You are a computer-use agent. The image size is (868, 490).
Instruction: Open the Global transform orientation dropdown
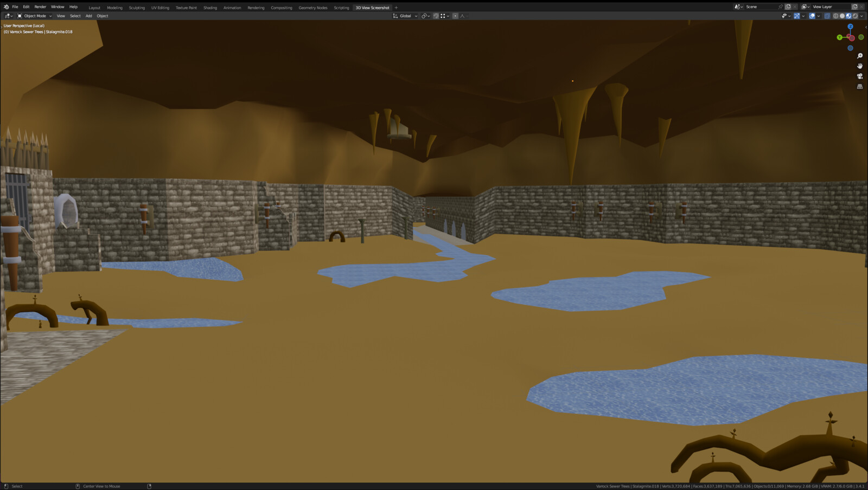[x=405, y=16]
